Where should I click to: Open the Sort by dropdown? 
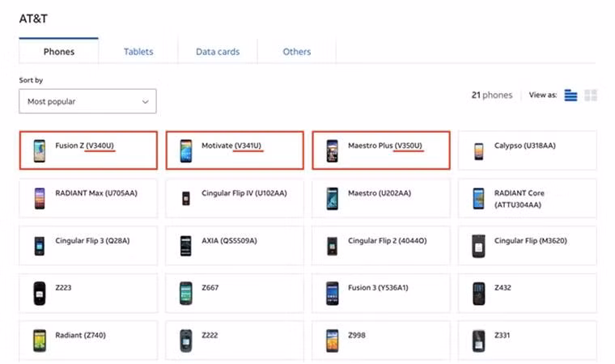point(87,101)
